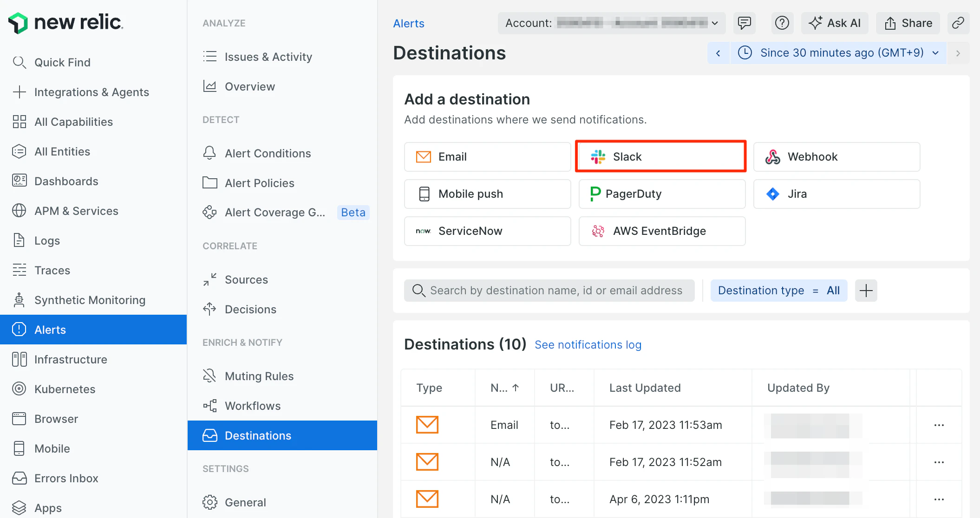Click the Ask AI button
980x518 pixels.
pyautogui.click(x=835, y=23)
